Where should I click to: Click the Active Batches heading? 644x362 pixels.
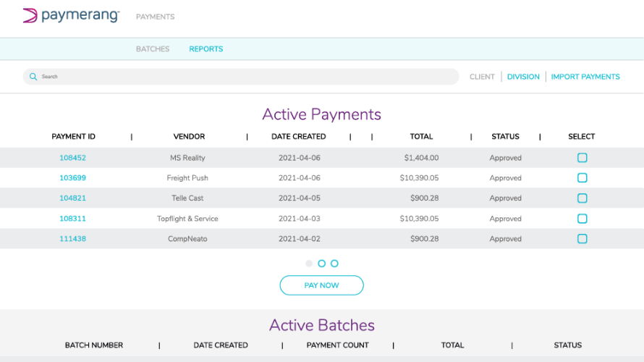click(322, 325)
